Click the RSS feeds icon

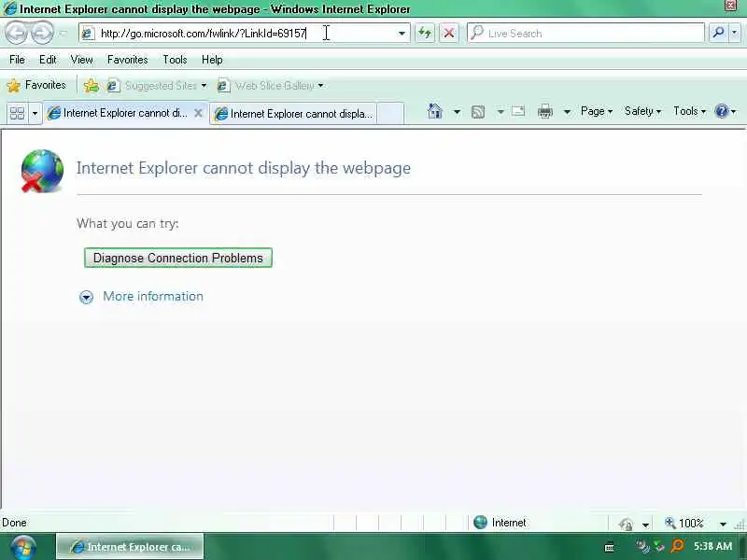pyautogui.click(x=478, y=112)
